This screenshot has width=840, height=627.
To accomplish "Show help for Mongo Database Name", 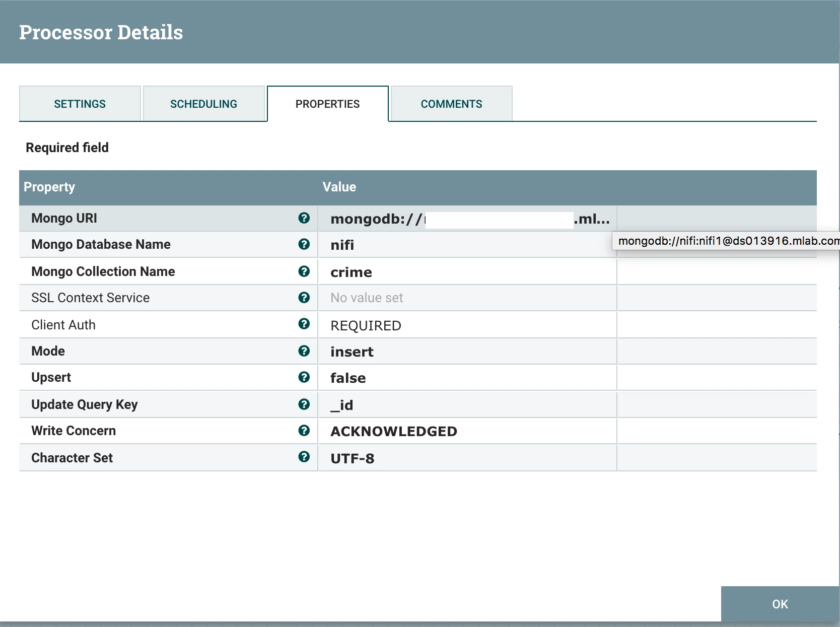I will [304, 244].
